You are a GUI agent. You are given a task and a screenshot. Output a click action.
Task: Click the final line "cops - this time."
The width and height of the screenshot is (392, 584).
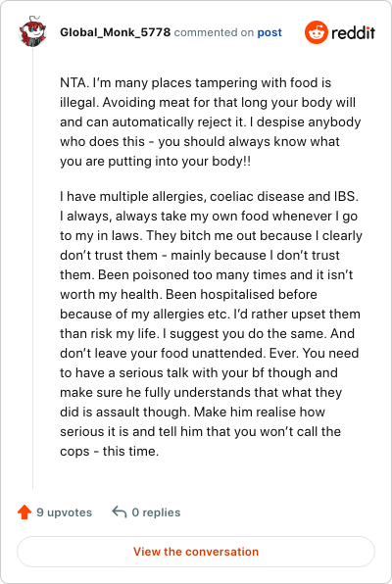click(x=109, y=451)
